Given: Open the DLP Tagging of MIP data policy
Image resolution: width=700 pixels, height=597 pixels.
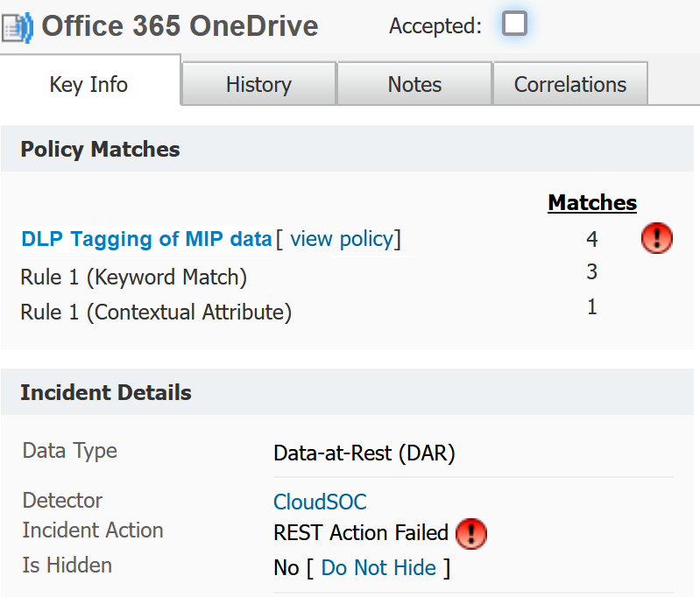Looking at the screenshot, I should click(x=146, y=239).
